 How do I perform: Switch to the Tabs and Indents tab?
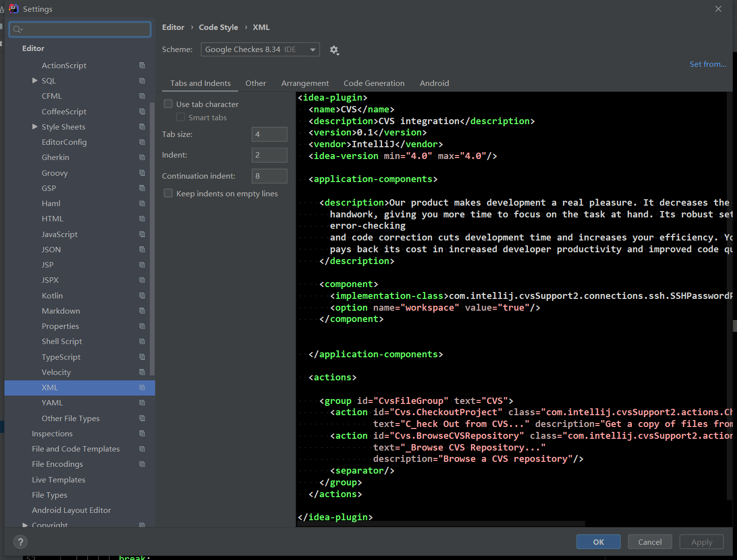coord(200,83)
